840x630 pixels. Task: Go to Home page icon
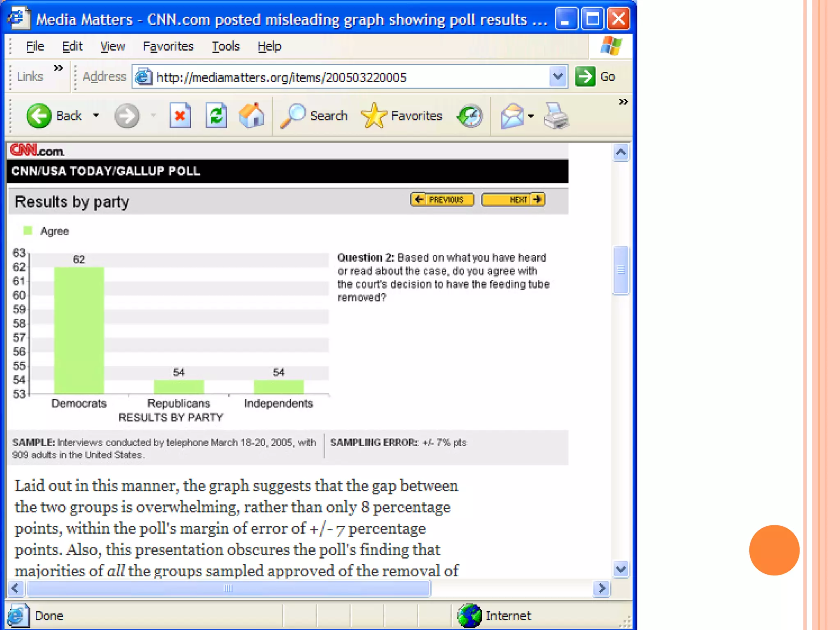[x=251, y=116]
